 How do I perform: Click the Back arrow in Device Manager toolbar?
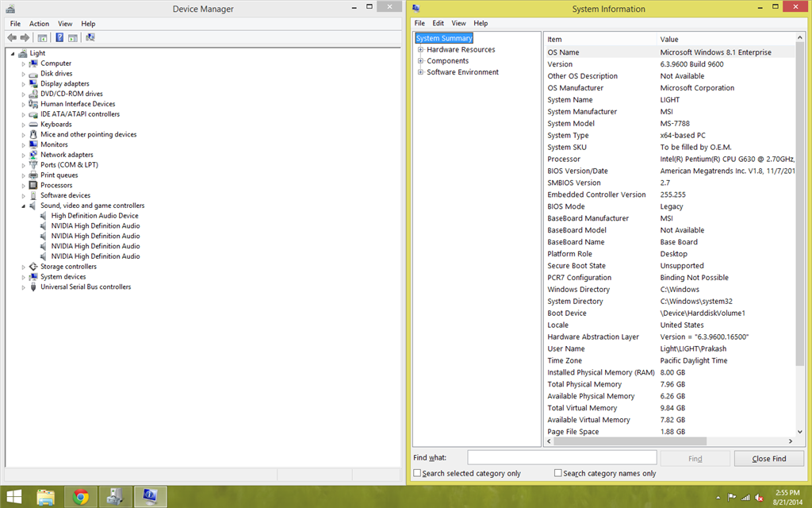[x=12, y=38]
